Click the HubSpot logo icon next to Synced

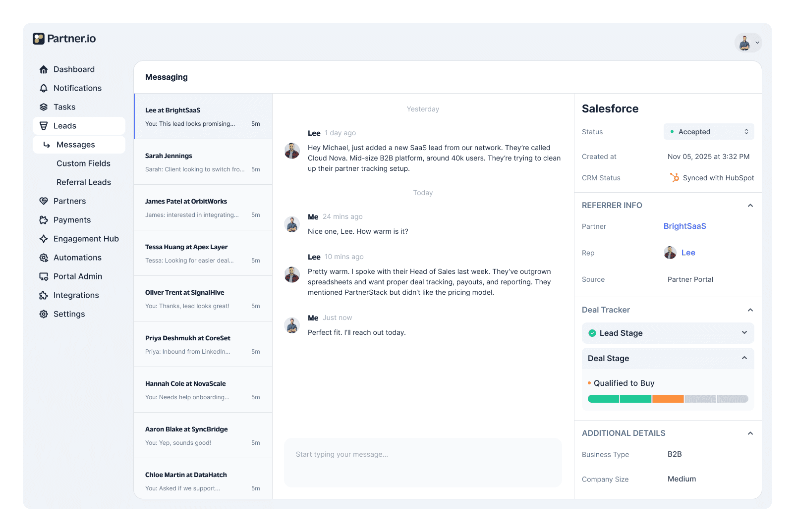coord(675,177)
